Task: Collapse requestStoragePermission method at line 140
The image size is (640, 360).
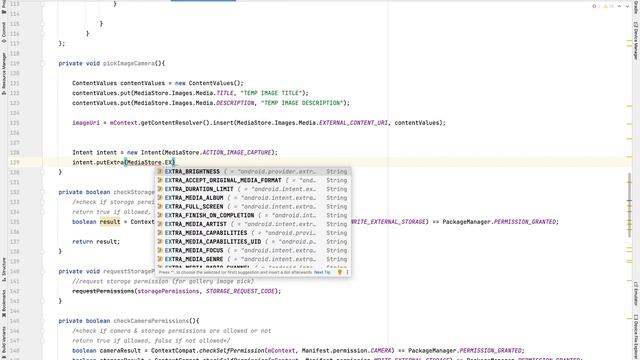Action: [42, 271]
